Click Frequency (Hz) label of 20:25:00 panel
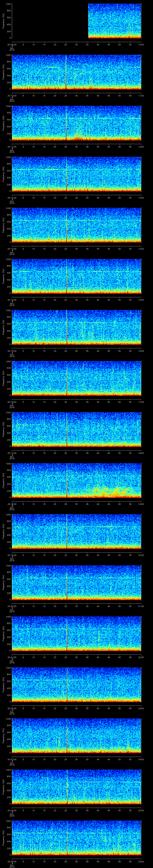The image size is (153, 868). click(x=3, y=838)
